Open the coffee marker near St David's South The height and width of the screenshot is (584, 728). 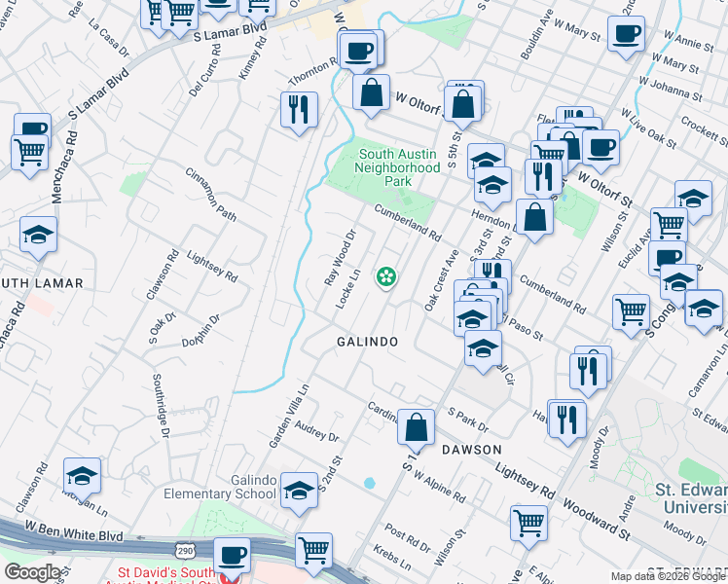pos(232,557)
